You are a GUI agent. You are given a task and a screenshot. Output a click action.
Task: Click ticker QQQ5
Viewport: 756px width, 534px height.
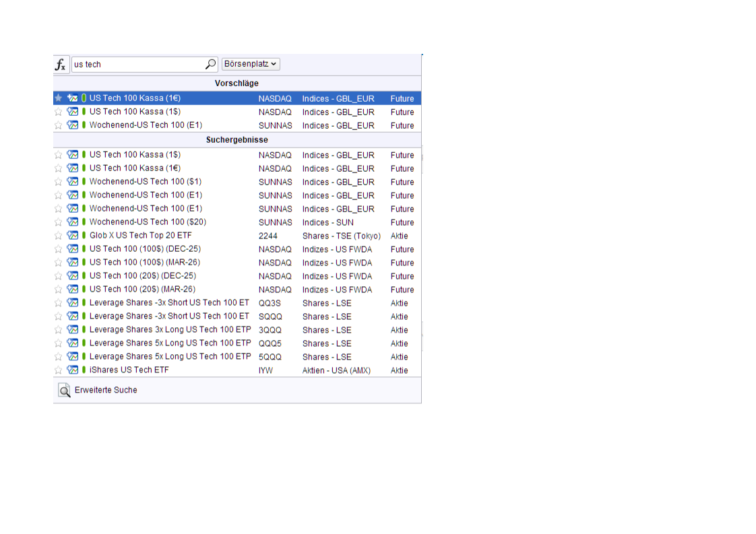[270, 343]
